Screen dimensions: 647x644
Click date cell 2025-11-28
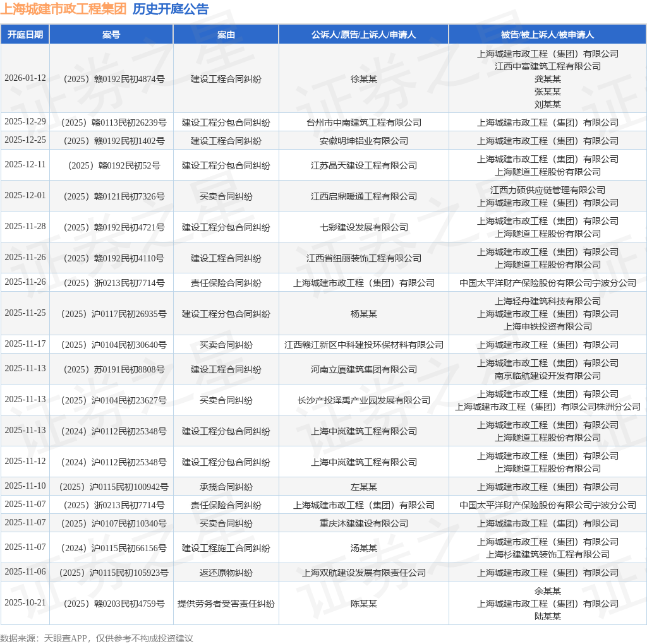[25, 227]
